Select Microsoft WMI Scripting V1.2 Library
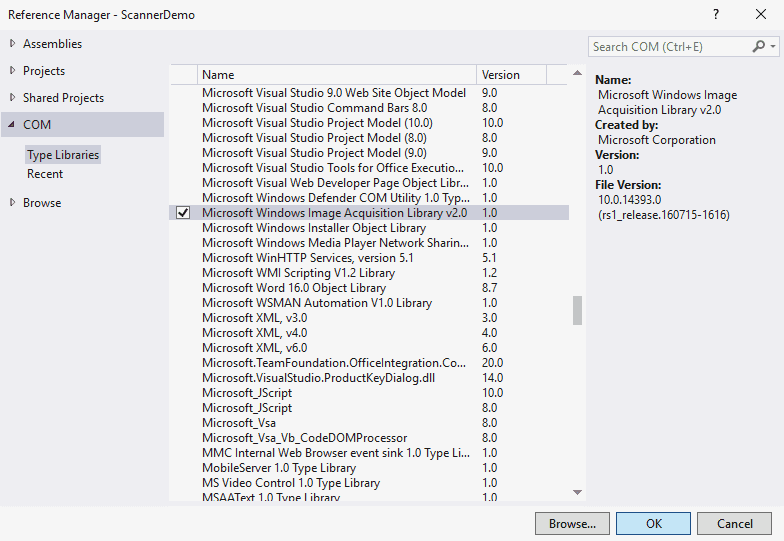 [x=369, y=272]
